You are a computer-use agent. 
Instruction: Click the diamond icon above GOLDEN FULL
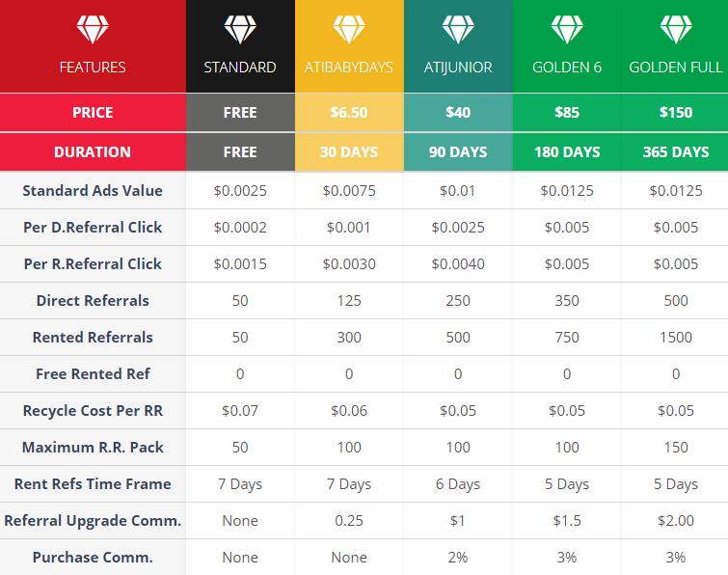676,29
